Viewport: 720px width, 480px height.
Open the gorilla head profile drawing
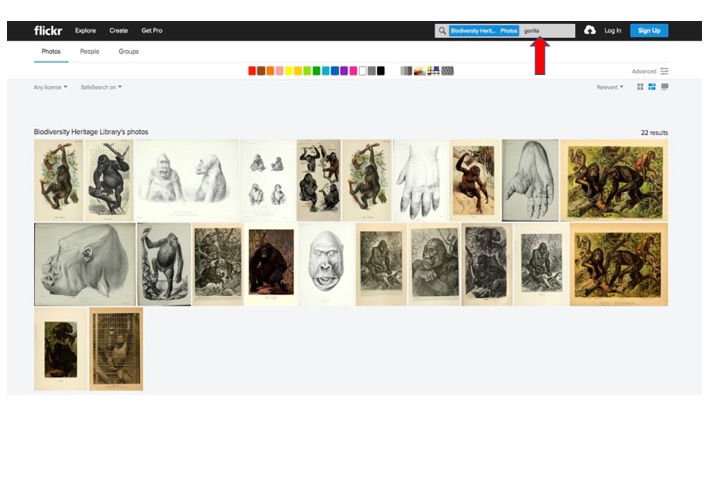[85, 264]
